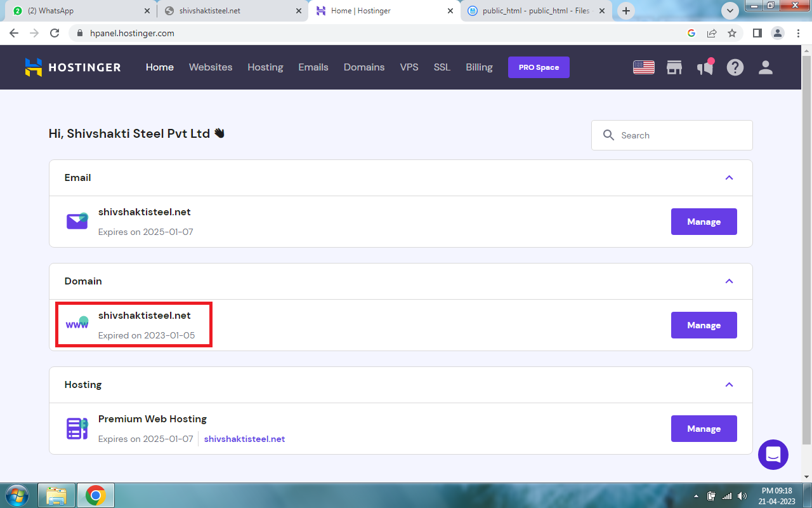
Task: Open shivshaktisteel.net link under Premium Web Hosting
Action: coord(244,439)
